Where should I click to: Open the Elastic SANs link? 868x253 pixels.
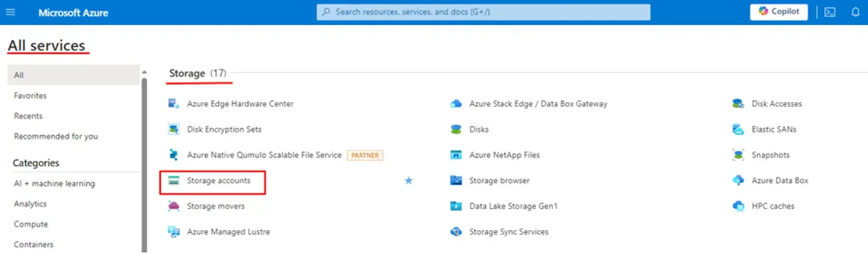tap(774, 129)
